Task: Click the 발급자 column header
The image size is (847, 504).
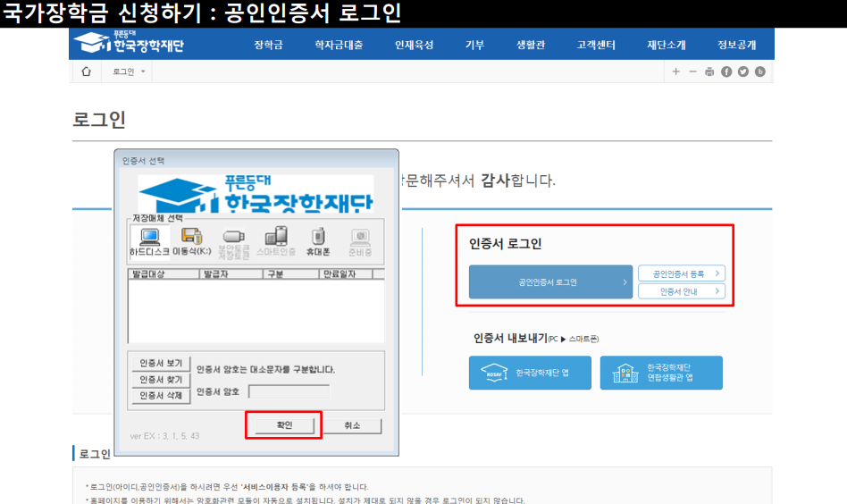Action: pos(231,273)
